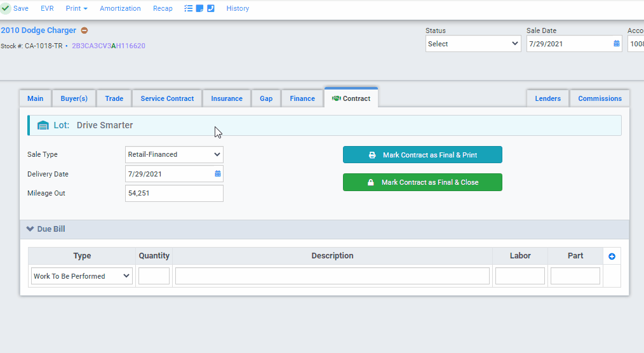Click the phone call log icon
This screenshot has width=644, height=353.
(x=211, y=8)
